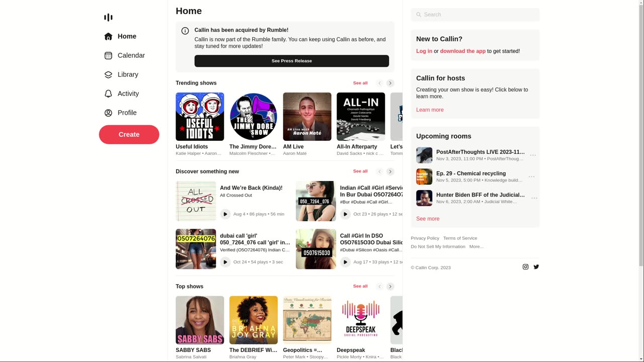Image resolution: width=644 pixels, height=362 pixels.
Task: Click the red Create button
Action: click(x=129, y=134)
